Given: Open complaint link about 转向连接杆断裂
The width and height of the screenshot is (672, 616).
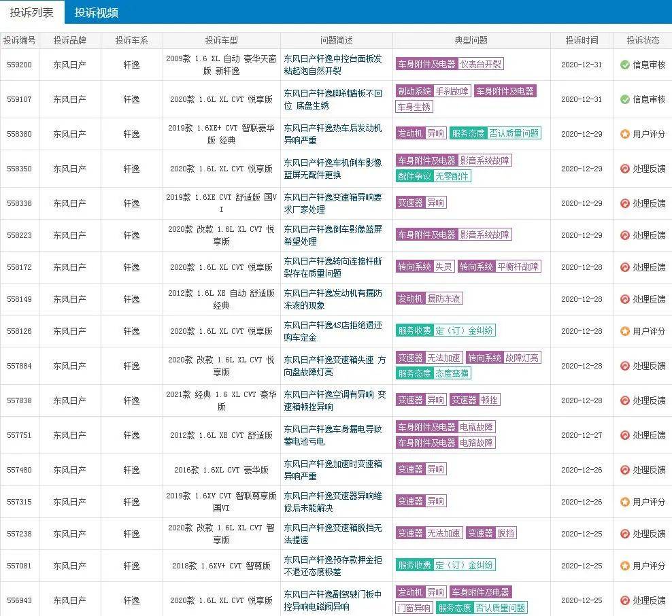Looking at the screenshot, I should 333,267.
